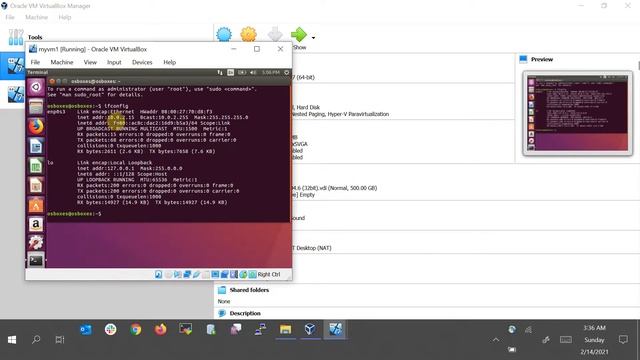Click the clock in Ubuntu top panel
The width and height of the screenshot is (640, 360).
coord(271,72)
